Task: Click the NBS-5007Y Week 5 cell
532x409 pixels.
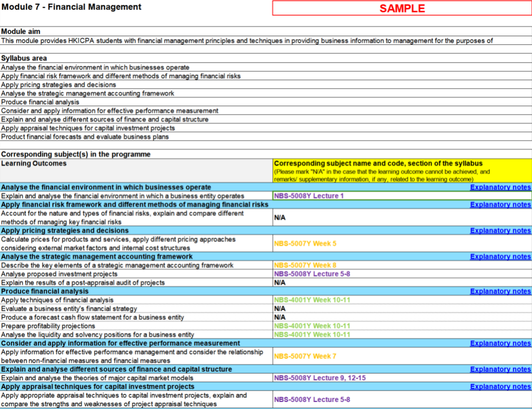Action: [x=402, y=243]
